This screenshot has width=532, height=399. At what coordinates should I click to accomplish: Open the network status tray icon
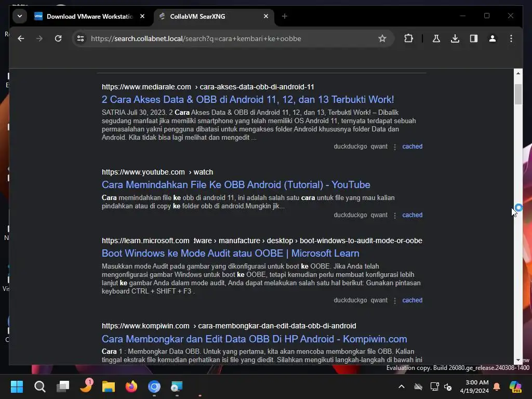[434, 387]
